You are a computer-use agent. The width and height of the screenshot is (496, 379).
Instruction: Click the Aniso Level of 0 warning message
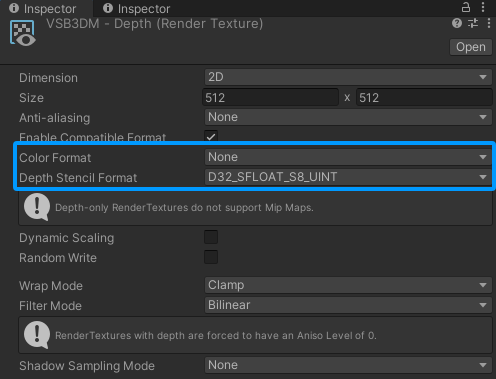pyautogui.click(x=216, y=335)
